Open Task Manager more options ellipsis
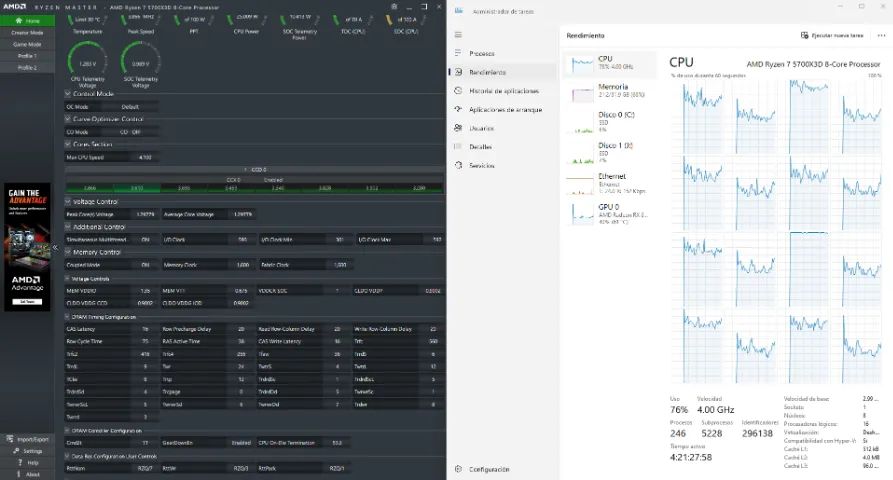 pos(881,35)
